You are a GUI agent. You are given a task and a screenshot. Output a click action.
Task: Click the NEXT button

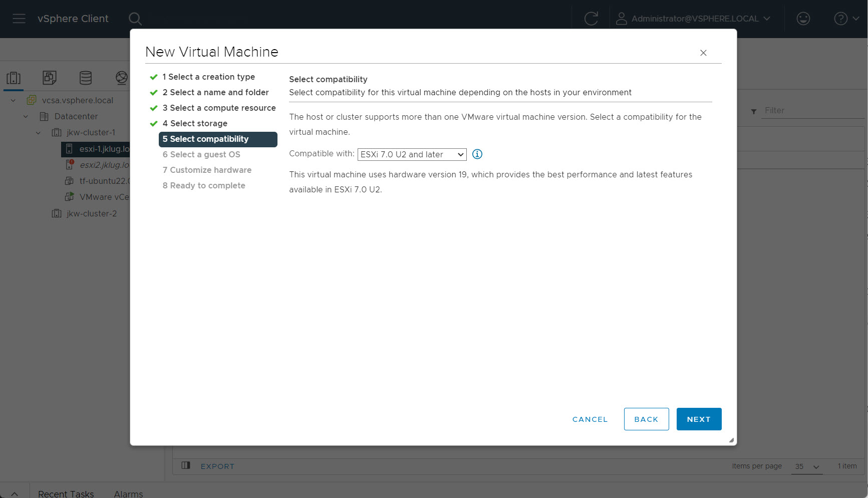coord(698,419)
